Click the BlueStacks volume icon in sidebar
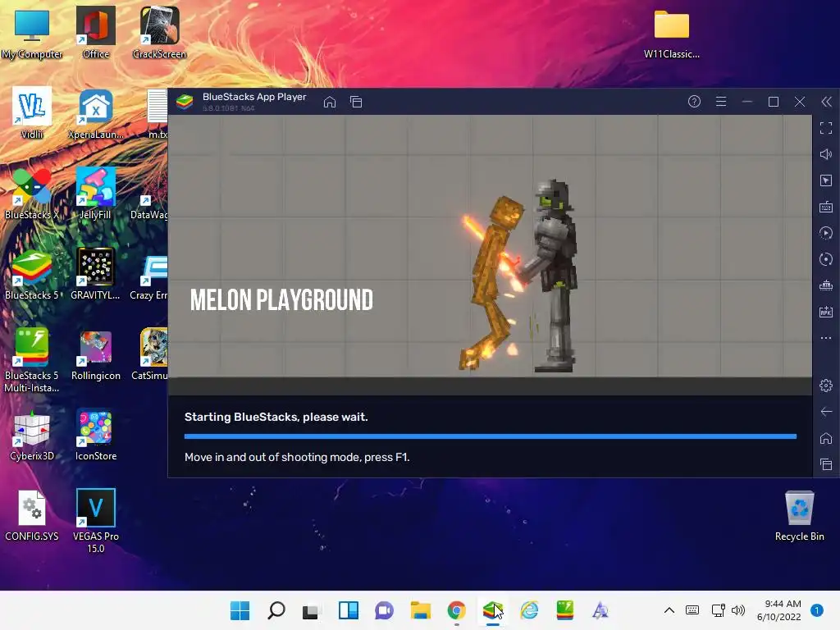The width and height of the screenshot is (840, 630). point(826,154)
